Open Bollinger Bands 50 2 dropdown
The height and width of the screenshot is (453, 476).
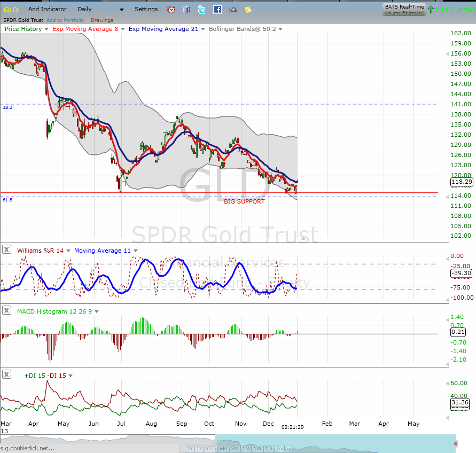tap(280, 29)
